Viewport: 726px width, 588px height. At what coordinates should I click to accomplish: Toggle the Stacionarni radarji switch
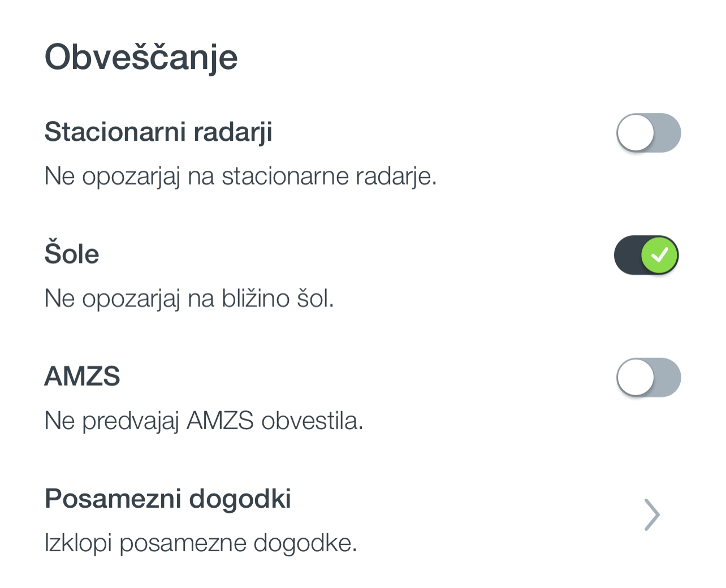[x=648, y=133]
